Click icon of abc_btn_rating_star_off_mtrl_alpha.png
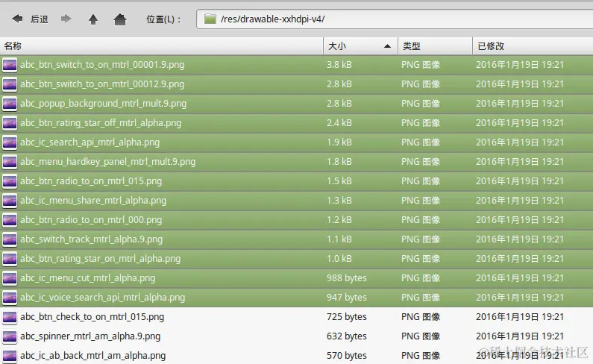 coord(10,123)
